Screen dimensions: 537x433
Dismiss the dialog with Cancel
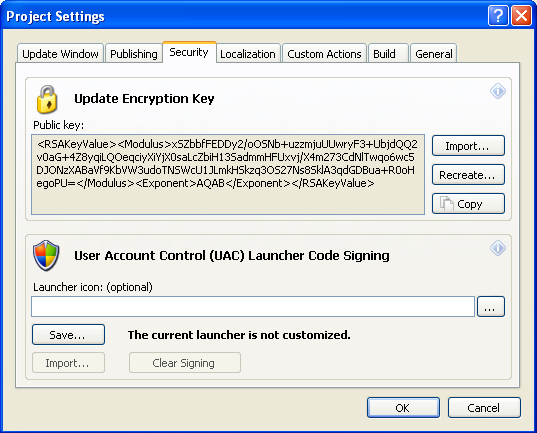coord(484,408)
